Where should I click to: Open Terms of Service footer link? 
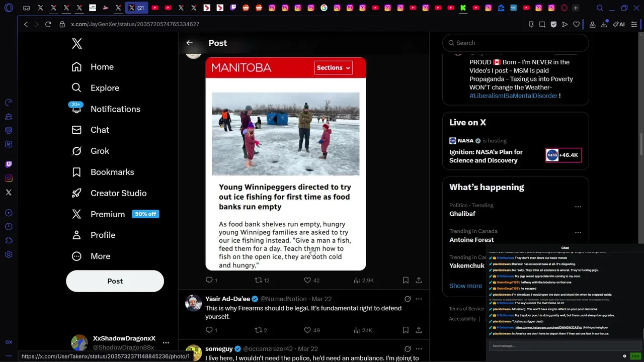point(466,309)
